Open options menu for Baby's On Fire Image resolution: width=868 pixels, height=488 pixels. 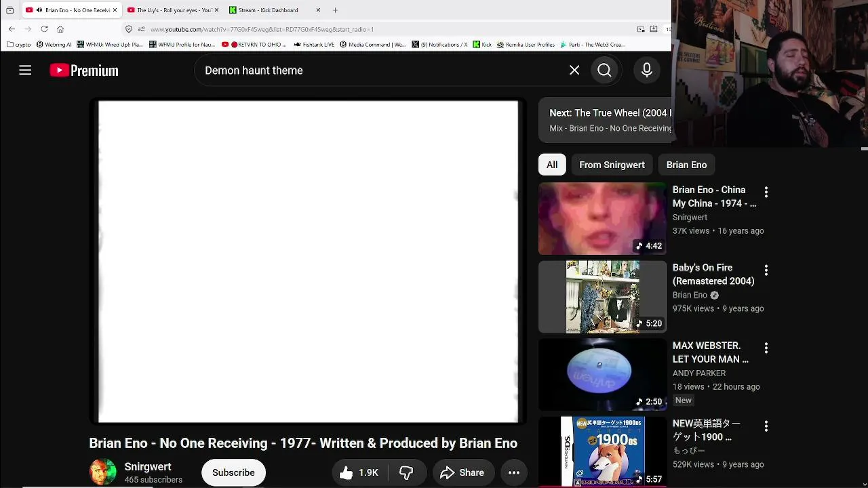[766, 270]
